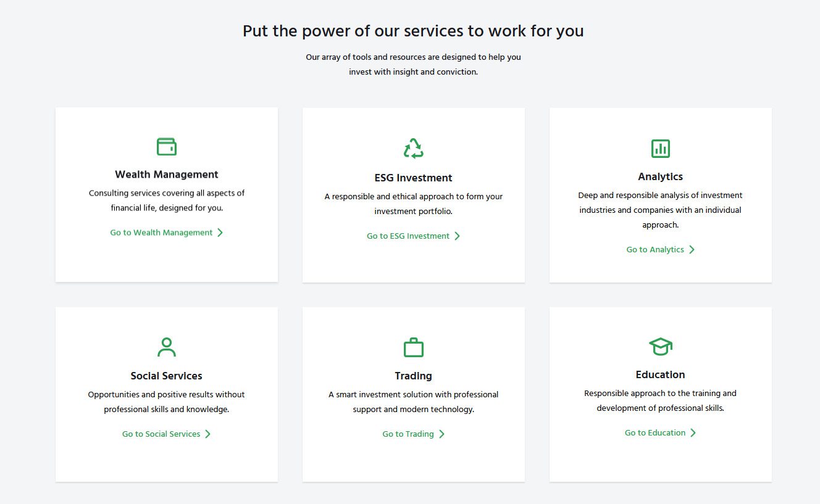
Task: Click the graduation cap icon above Education
Action: [x=661, y=346]
